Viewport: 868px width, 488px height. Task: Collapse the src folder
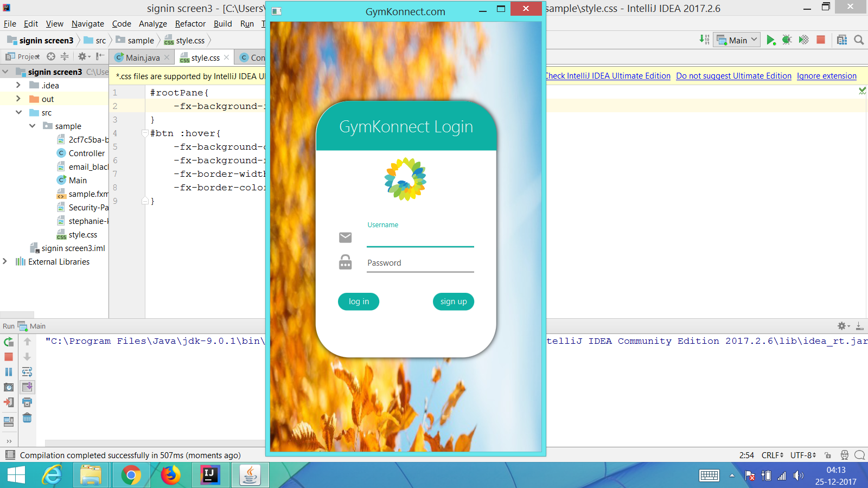tap(18, 112)
